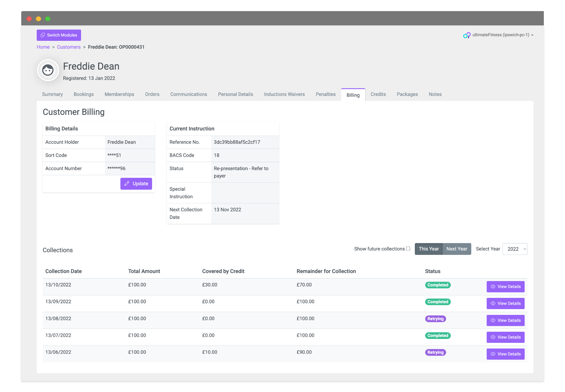
Task: Open the Inductions Waivers tab
Action: point(284,94)
